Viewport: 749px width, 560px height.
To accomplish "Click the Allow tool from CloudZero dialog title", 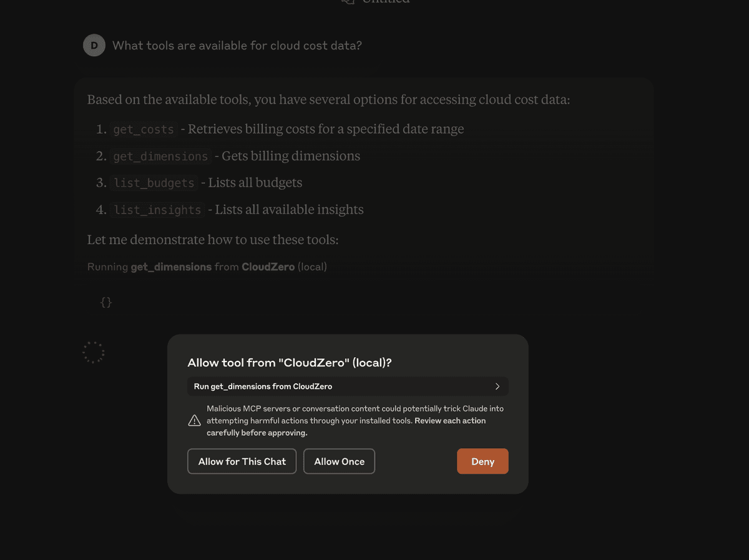I will point(290,363).
